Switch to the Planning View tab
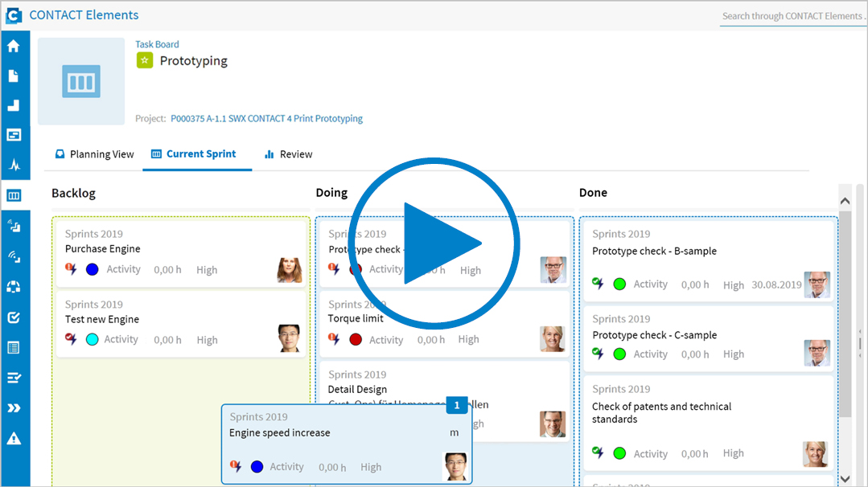 94,154
